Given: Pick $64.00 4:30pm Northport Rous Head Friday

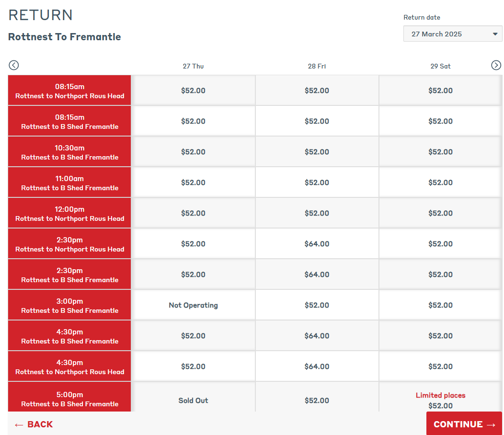Looking at the screenshot, I should point(317,366).
